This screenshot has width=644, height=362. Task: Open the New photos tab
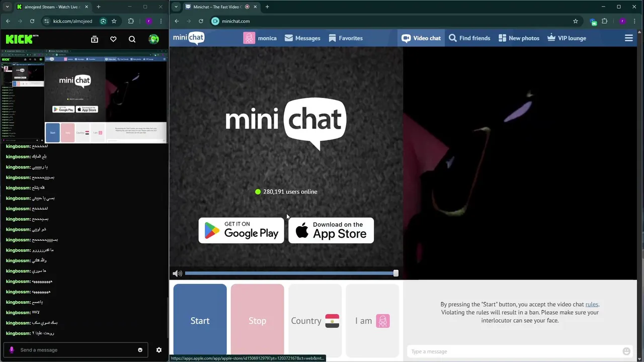[x=519, y=38]
